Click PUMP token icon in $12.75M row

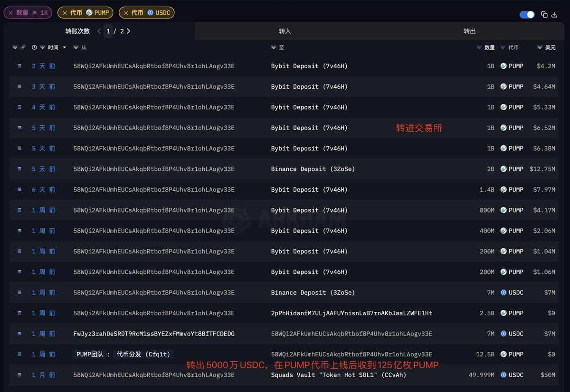click(x=503, y=169)
